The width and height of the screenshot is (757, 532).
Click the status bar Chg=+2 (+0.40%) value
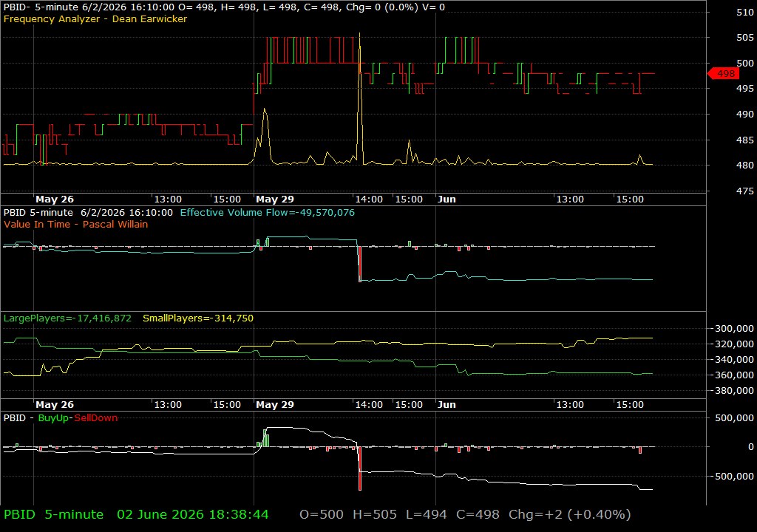point(570,514)
